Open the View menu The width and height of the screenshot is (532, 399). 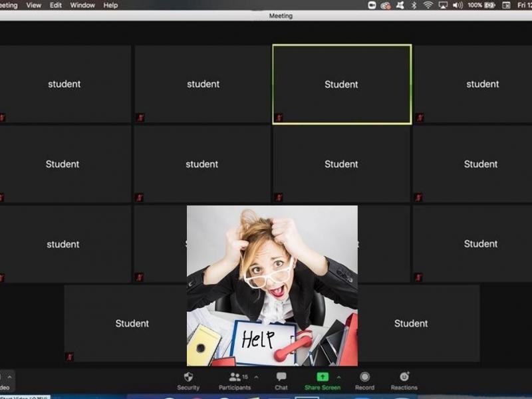coord(33,5)
